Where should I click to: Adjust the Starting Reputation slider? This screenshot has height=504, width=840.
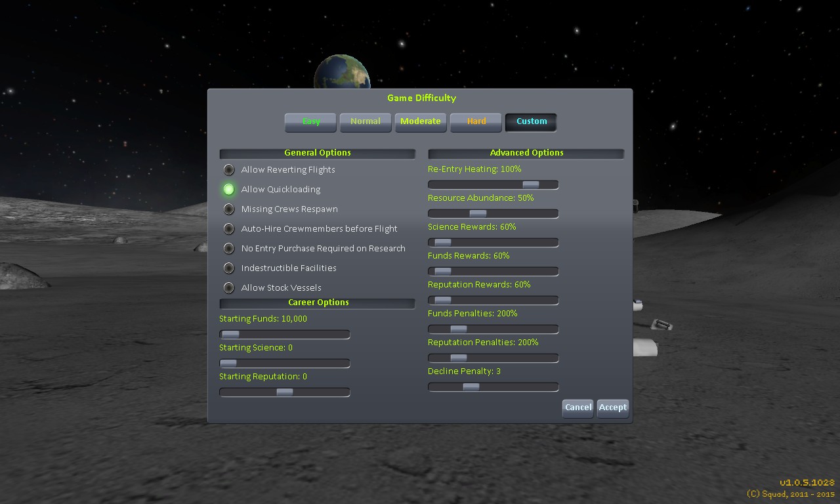pyautogui.click(x=285, y=392)
